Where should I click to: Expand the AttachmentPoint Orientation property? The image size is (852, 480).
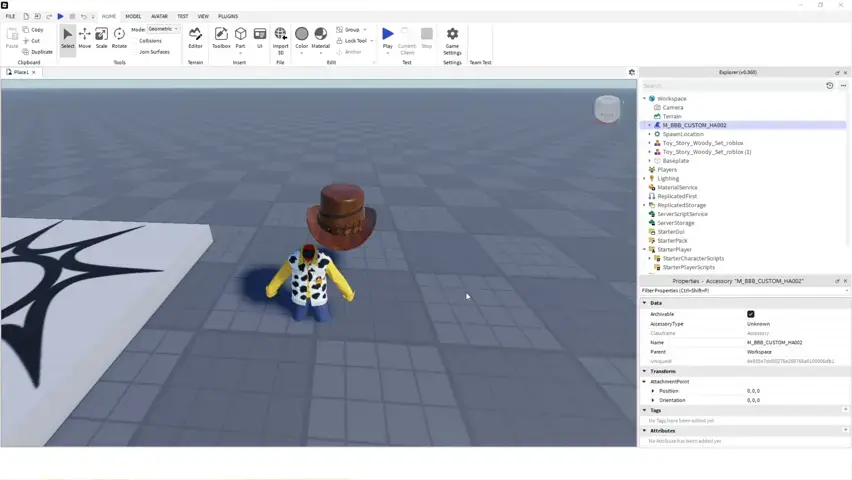coord(653,401)
